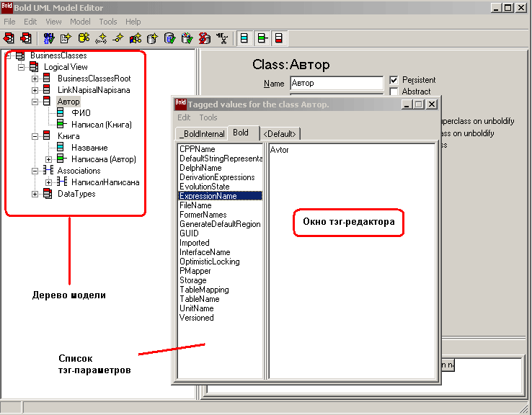This screenshot has height=415, width=532.
Task: Click the small star with connector toolbar icon
Action: pos(118,38)
